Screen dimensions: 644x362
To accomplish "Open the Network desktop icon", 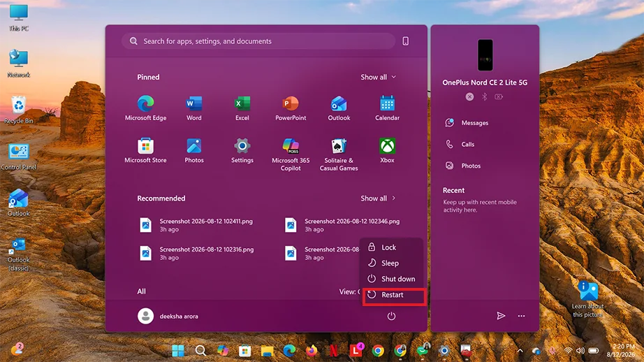I will (18, 64).
